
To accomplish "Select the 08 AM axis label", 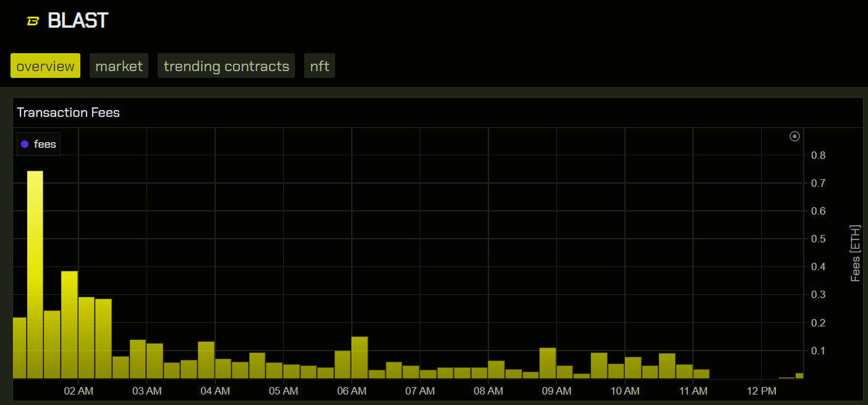I will 488,391.
